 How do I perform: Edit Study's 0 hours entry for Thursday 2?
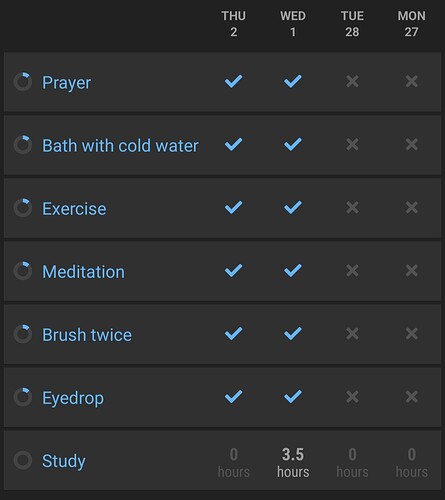(x=233, y=463)
